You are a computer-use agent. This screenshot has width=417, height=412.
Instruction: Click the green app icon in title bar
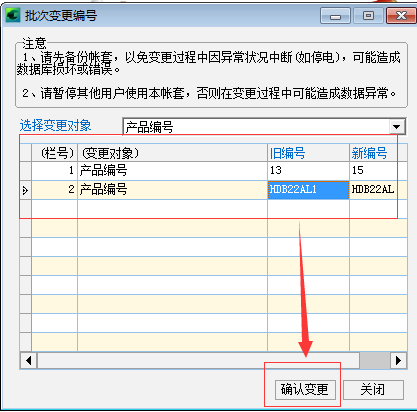pyautogui.click(x=13, y=15)
